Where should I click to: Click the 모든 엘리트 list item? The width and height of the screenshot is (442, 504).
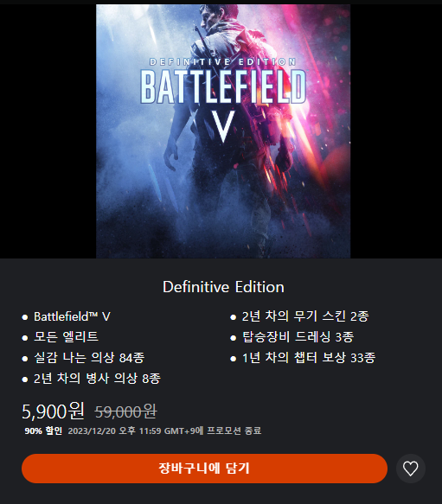(66, 337)
